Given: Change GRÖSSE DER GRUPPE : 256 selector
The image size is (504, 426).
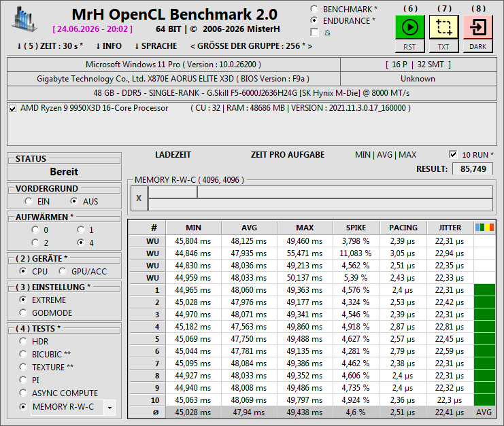Looking at the screenshot, I should pyautogui.click(x=251, y=46).
